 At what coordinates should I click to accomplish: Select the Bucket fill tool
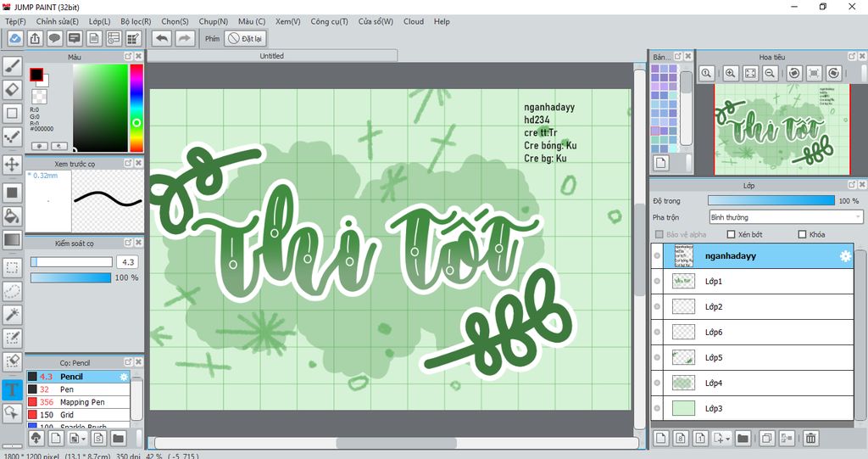point(12,216)
